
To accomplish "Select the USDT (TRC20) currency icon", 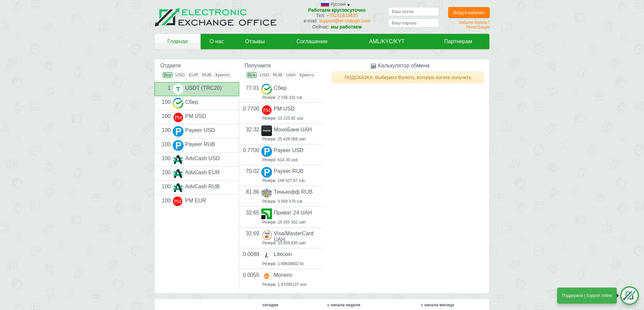I will click(x=178, y=88).
